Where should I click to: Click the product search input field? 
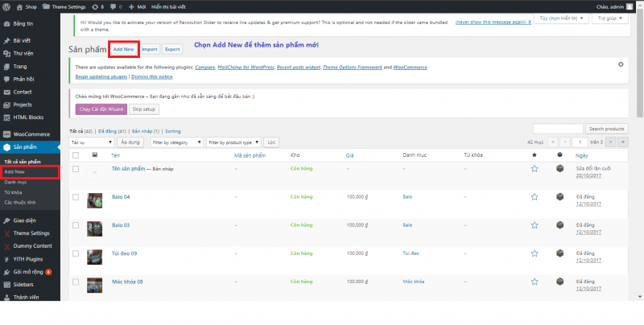coord(557,129)
